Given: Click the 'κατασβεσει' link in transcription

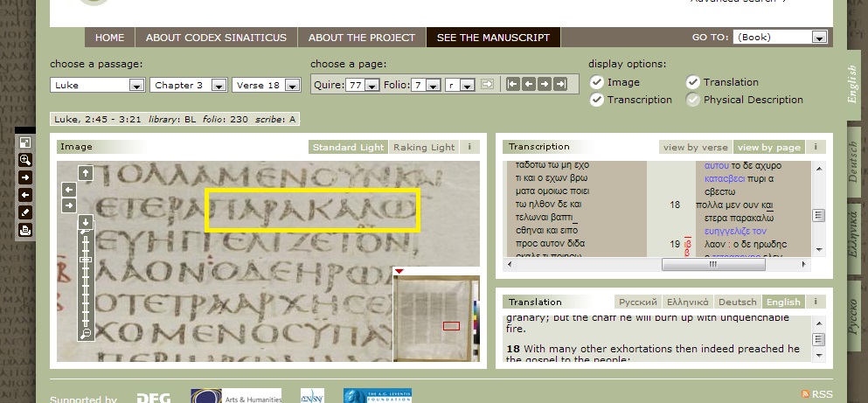Looking at the screenshot, I should point(725,179).
